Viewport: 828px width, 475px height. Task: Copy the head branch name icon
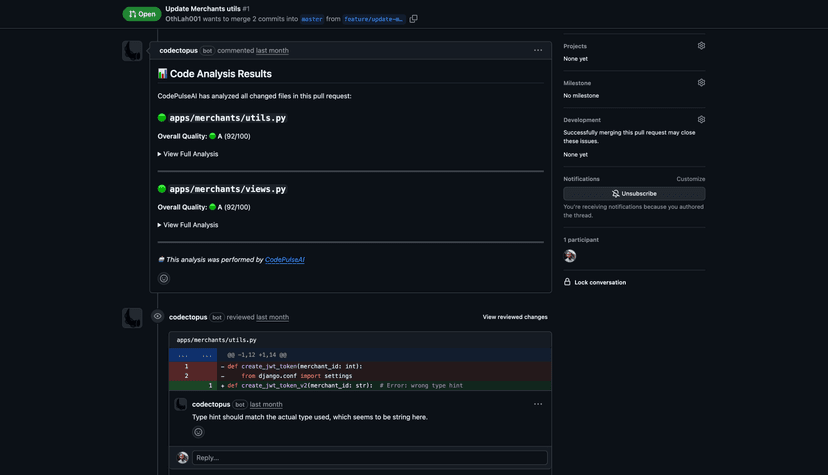coord(413,19)
